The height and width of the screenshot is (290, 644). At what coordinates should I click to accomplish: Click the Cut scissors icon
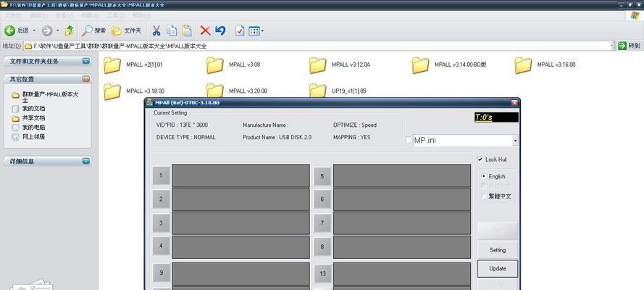[156, 30]
